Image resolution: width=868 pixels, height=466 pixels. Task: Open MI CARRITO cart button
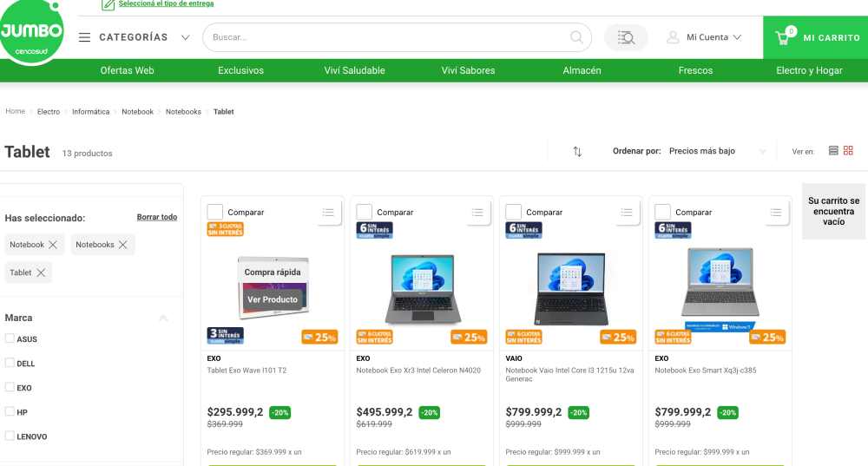click(815, 37)
